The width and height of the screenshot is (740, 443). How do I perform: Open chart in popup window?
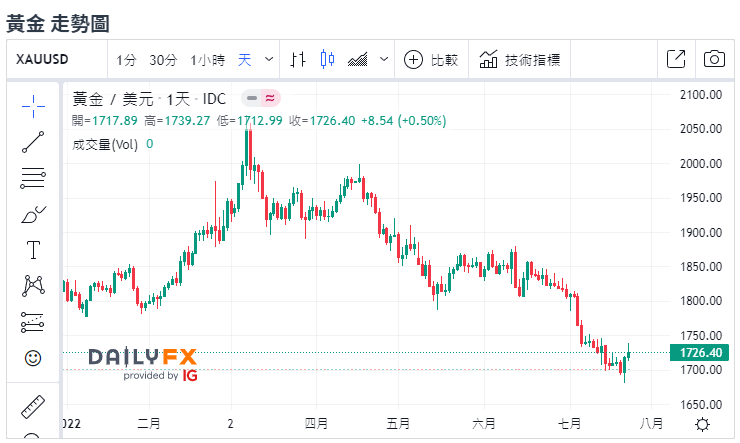coord(676,59)
